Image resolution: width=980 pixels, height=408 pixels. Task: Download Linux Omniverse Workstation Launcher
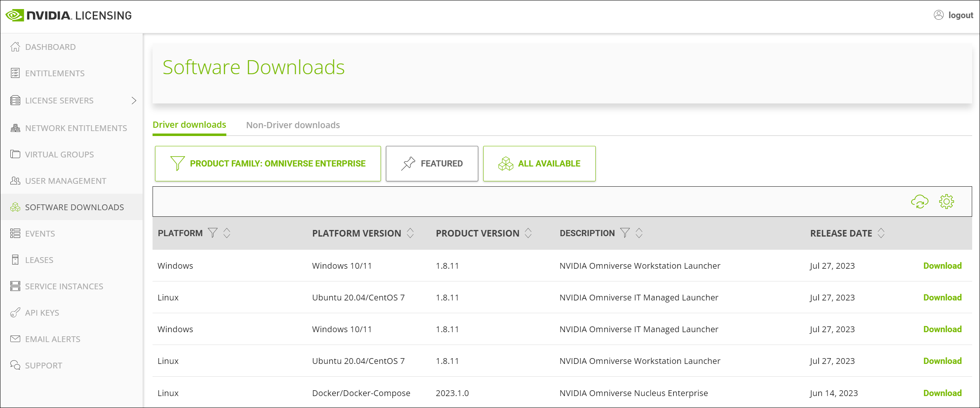point(942,361)
